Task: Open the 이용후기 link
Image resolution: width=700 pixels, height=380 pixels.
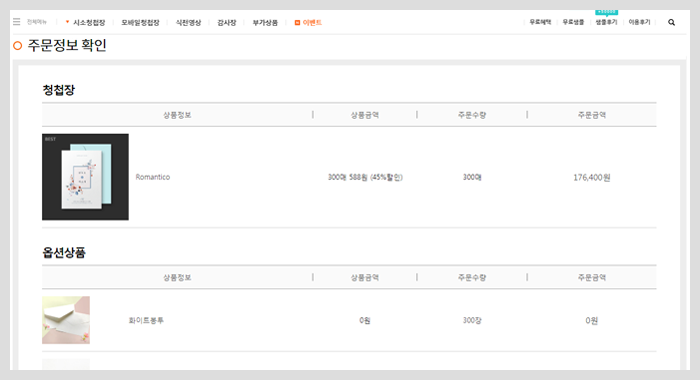Action: click(x=639, y=22)
